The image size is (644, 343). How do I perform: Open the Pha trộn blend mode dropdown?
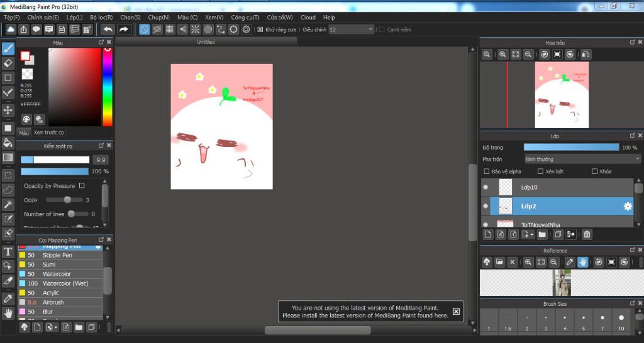pyautogui.click(x=582, y=159)
